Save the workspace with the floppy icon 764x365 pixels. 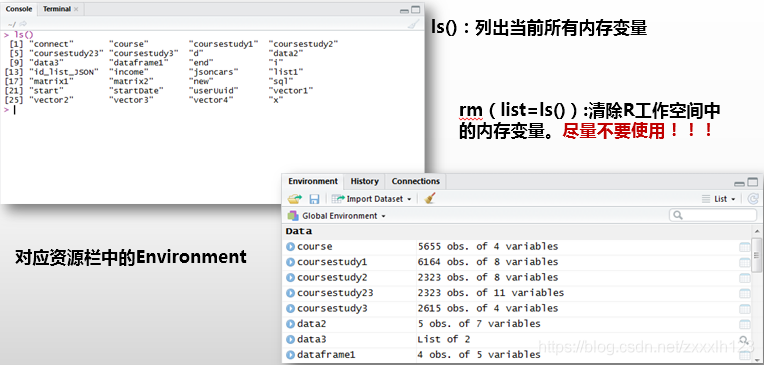[x=314, y=199]
